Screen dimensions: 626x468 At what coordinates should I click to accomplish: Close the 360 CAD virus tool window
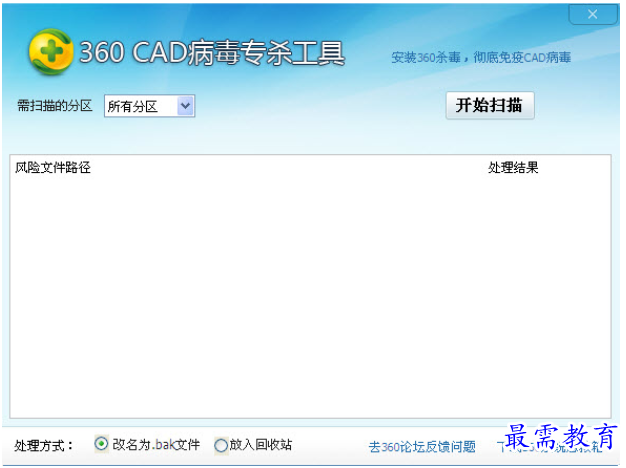593,14
